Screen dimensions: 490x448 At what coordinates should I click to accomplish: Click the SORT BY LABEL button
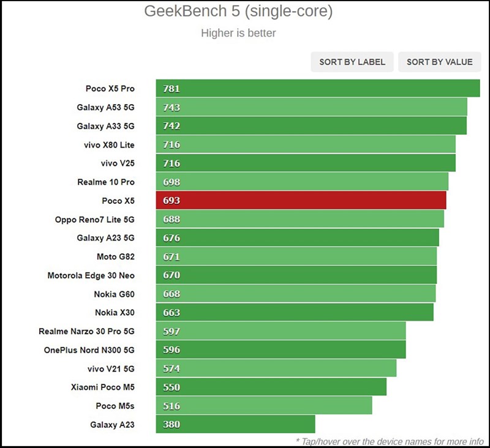[x=352, y=62]
